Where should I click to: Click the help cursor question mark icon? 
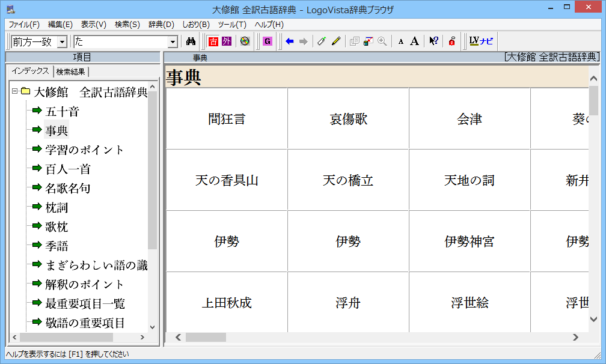pyautogui.click(x=433, y=41)
